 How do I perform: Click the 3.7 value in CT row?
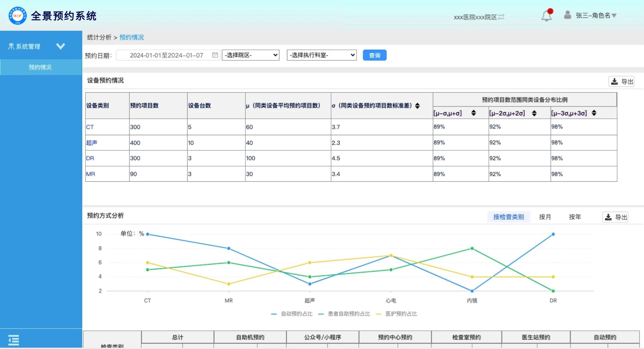point(336,127)
